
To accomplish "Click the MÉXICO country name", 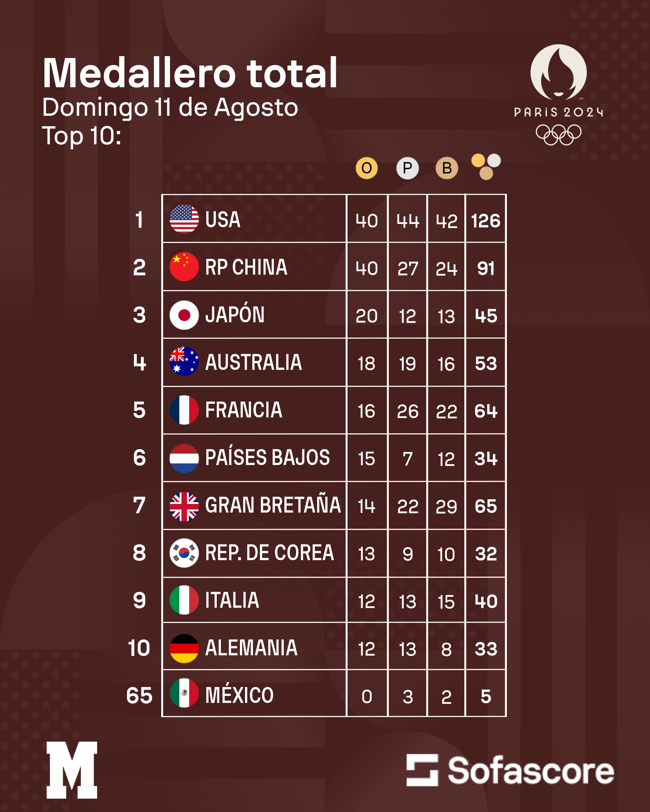I will coord(239,695).
